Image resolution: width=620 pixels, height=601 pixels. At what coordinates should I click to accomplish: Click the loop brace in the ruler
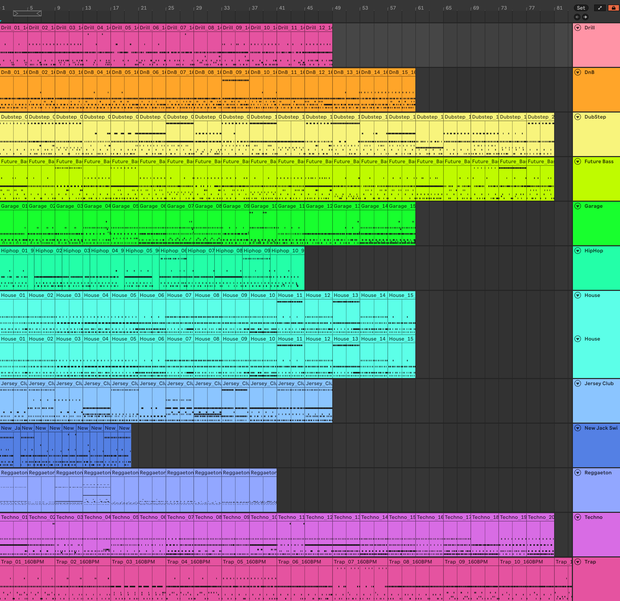click(27, 13)
